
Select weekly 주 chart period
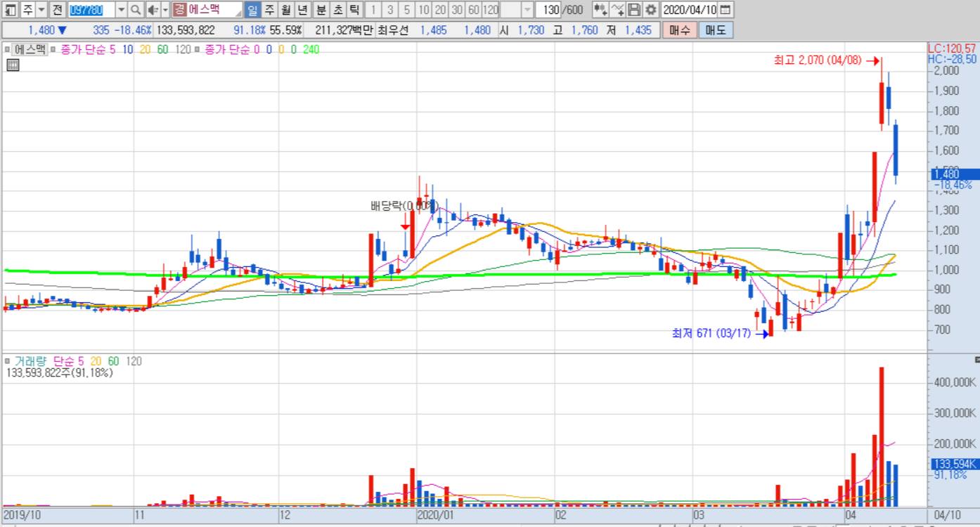coord(269,10)
